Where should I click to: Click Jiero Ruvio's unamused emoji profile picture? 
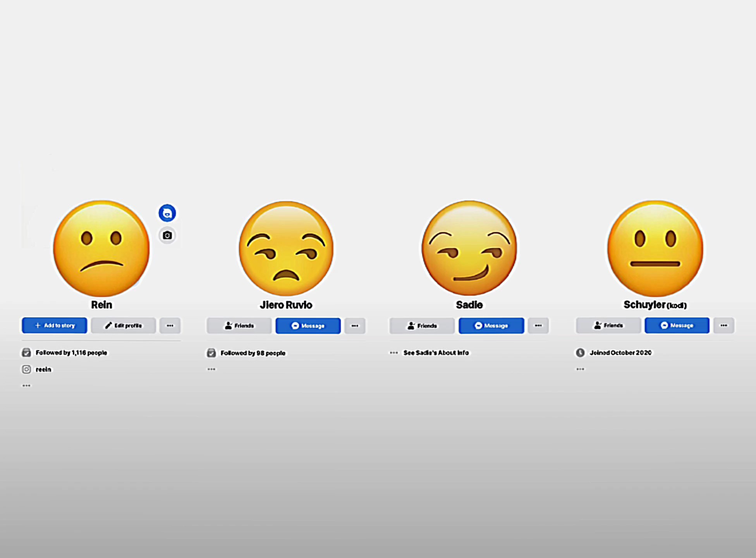(286, 248)
